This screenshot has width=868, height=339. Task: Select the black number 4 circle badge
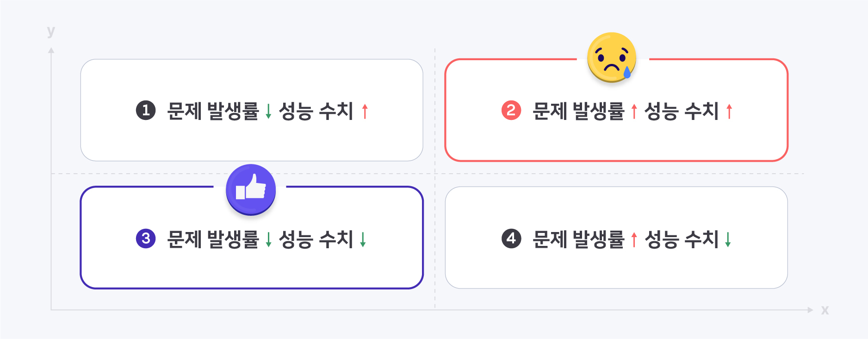click(x=511, y=239)
